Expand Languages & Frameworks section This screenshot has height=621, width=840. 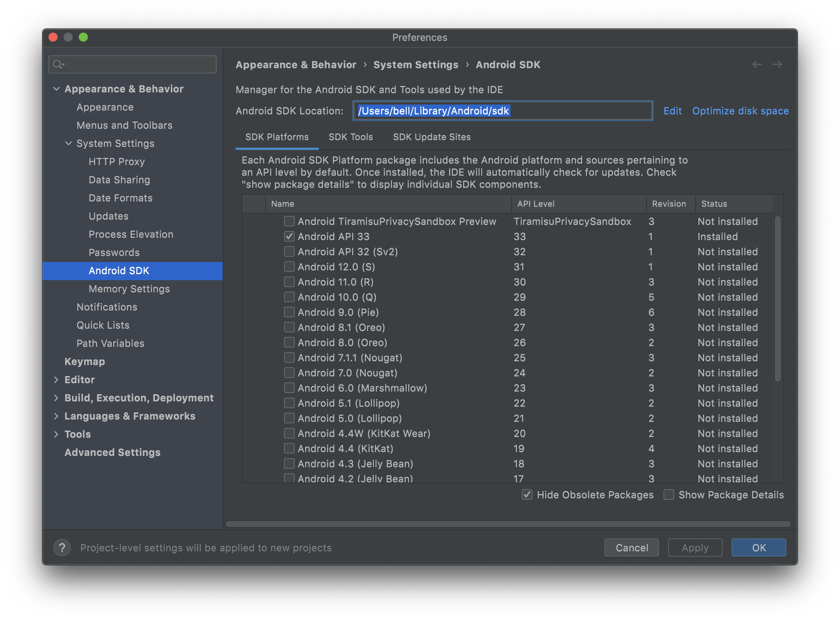click(56, 416)
